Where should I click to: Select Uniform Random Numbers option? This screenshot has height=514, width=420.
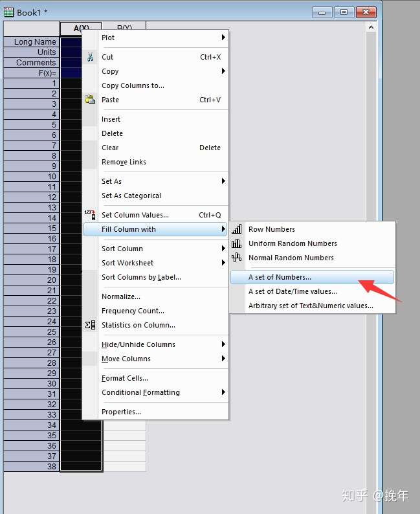312,243
